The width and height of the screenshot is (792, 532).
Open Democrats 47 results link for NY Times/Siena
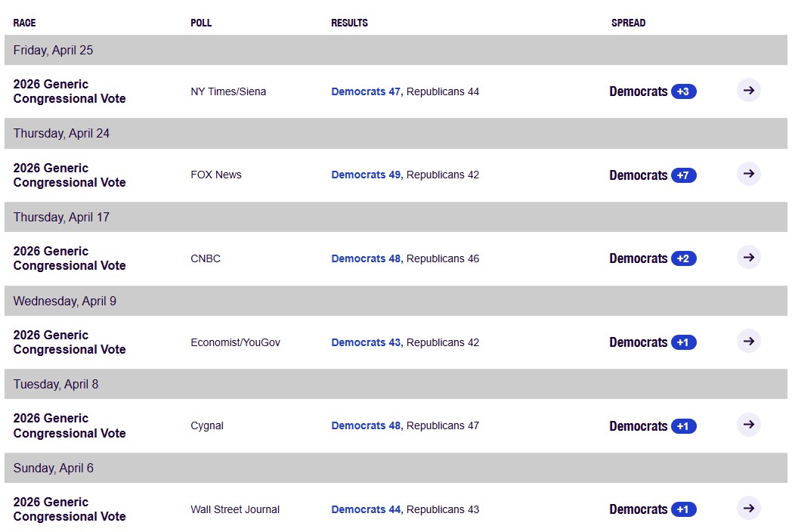(x=367, y=91)
